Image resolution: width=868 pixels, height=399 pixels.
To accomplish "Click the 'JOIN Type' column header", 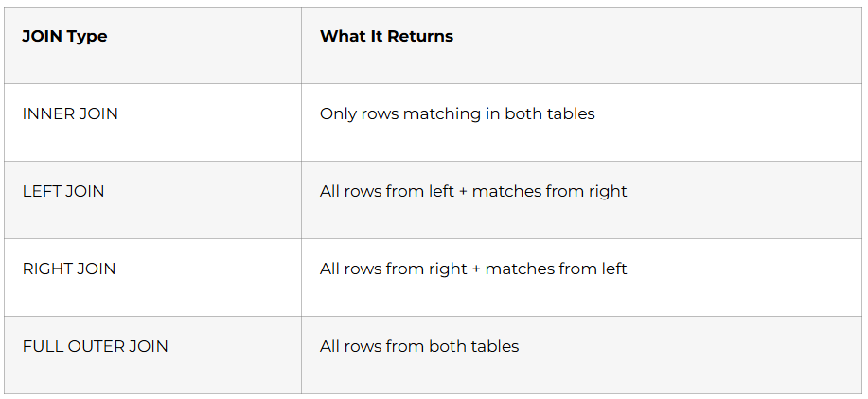I will (x=64, y=37).
